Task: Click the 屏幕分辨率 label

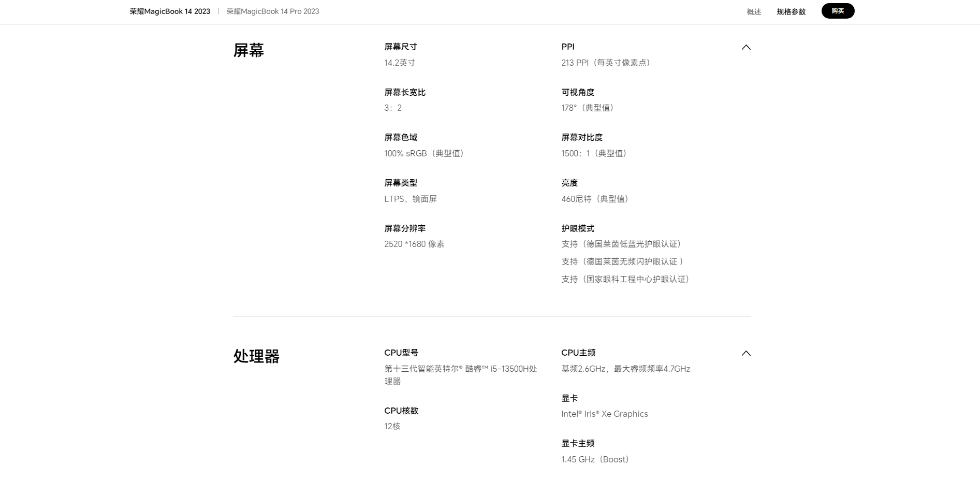Action: [405, 228]
